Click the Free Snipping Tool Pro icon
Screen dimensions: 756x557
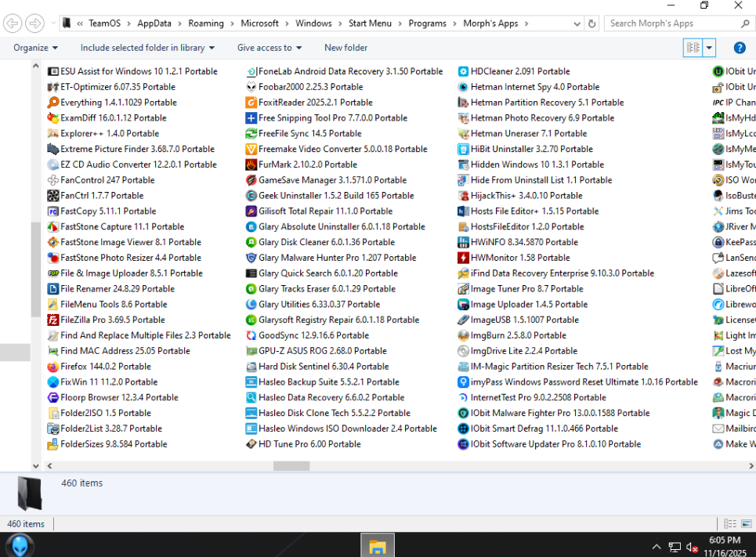[251, 118]
